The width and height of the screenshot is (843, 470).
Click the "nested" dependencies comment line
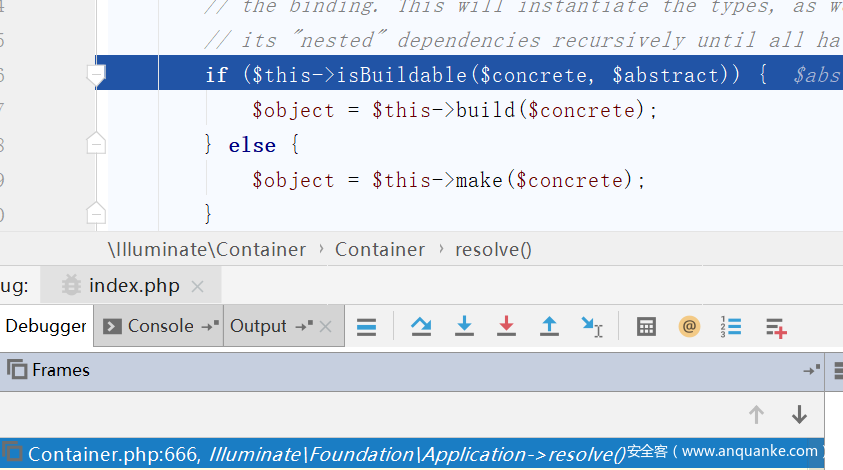click(523, 40)
